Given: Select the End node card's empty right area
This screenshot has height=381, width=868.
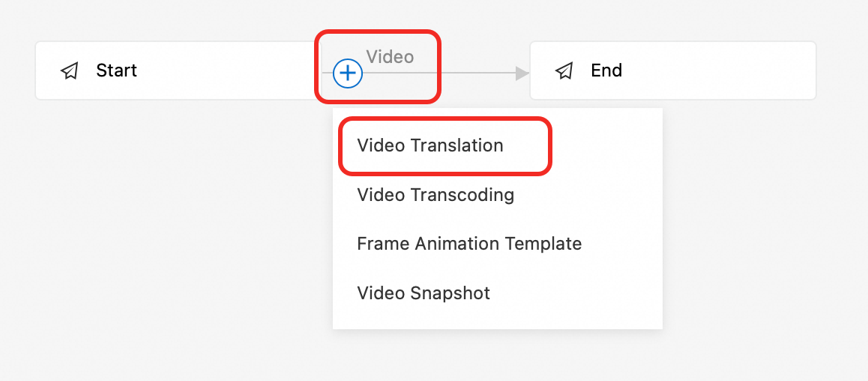Looking at the screenshot, I should pyautogui.click(x=720, y=70).
